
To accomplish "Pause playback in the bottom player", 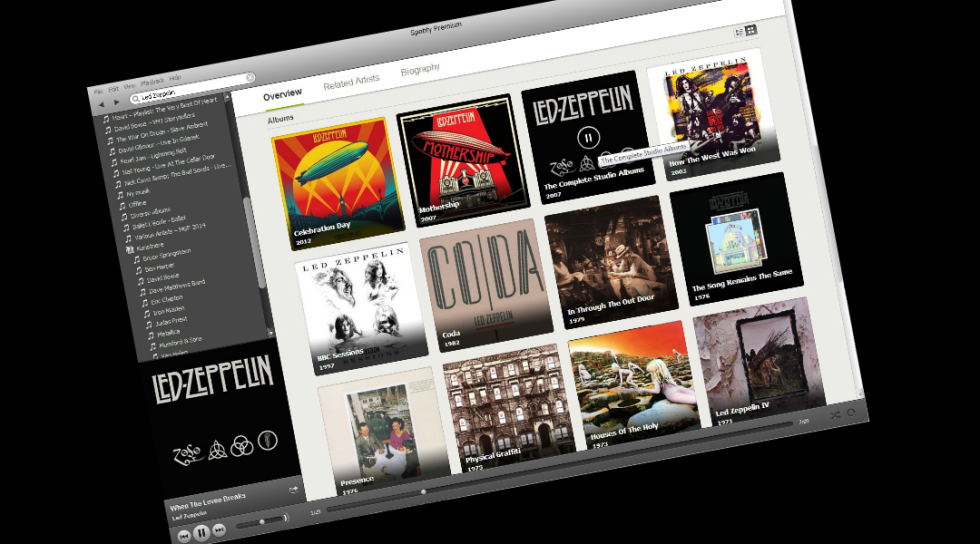I will (201, 533).
